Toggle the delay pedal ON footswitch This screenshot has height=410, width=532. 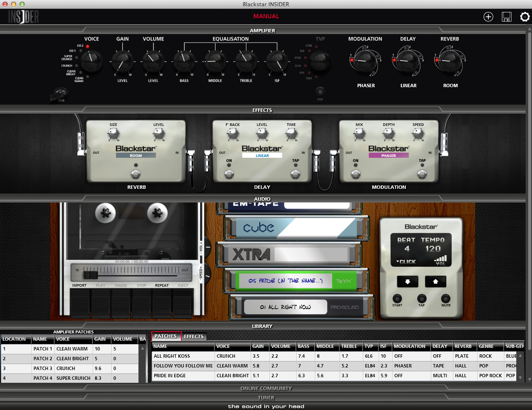pyautogui.click(x=229, y=174)
